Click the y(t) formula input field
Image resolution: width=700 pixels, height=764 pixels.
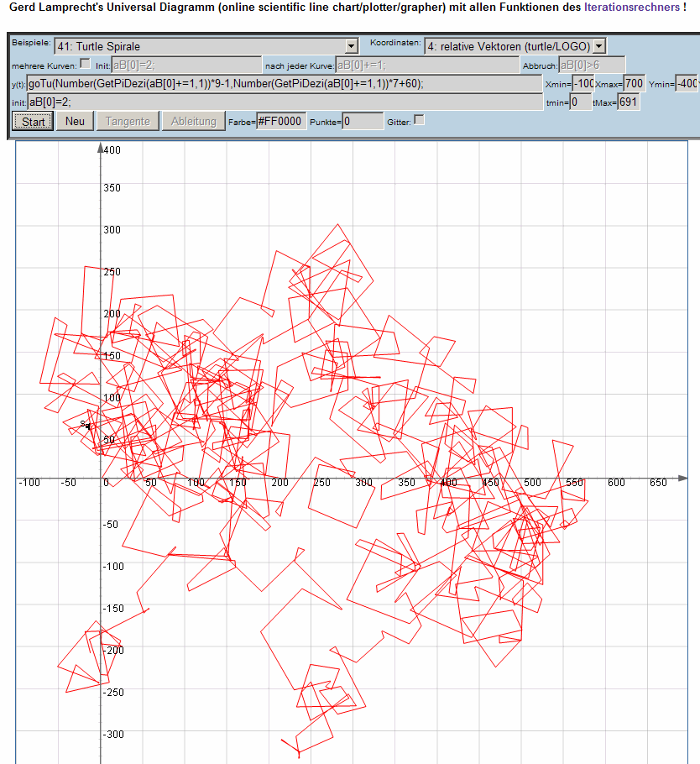click(x=285, y=83)
